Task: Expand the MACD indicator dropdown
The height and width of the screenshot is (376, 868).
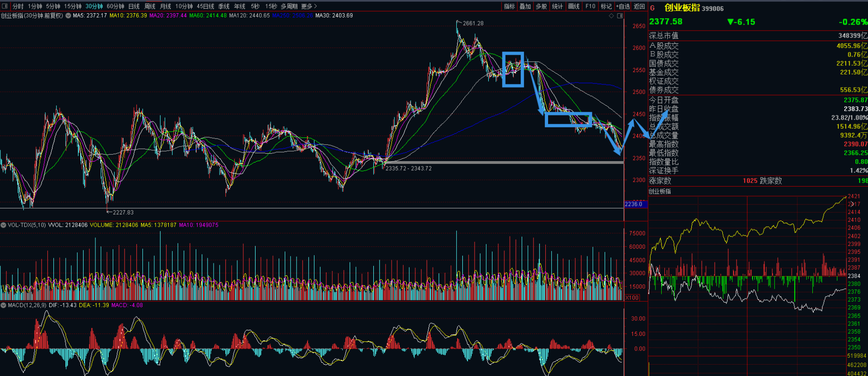Action: 3,305
